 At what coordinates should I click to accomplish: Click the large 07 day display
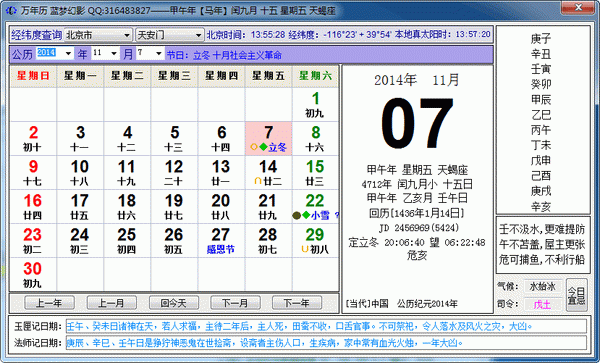tap(417, 123)
